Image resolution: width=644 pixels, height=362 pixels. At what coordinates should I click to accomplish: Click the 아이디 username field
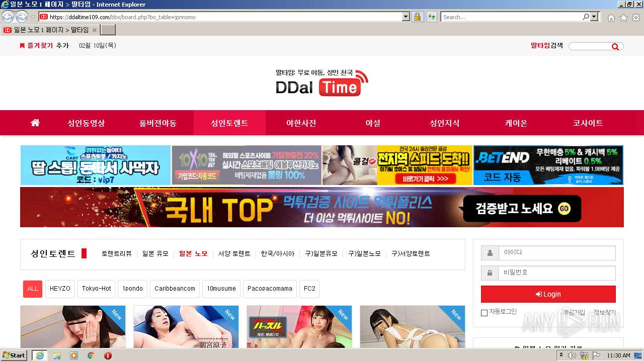(x=556, y=253)
